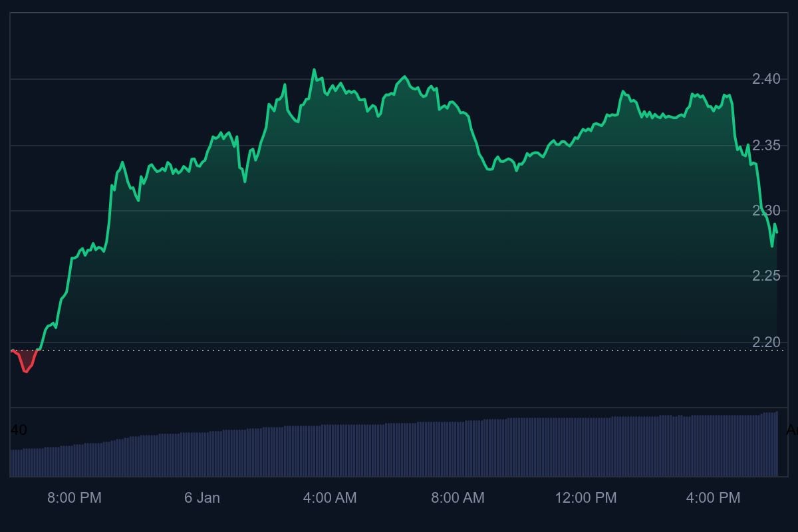The height and width of the screenshot is (532, 798).
Task: Click the 4:00 PM time label
Action: (x=714, y=497)
